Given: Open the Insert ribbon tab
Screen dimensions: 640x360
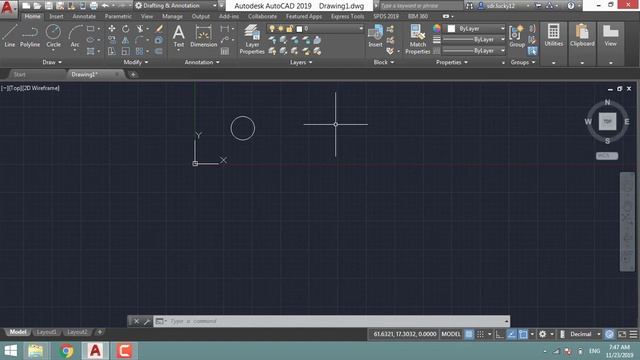Looking at the screenshot, I should (x=56, y=16).
